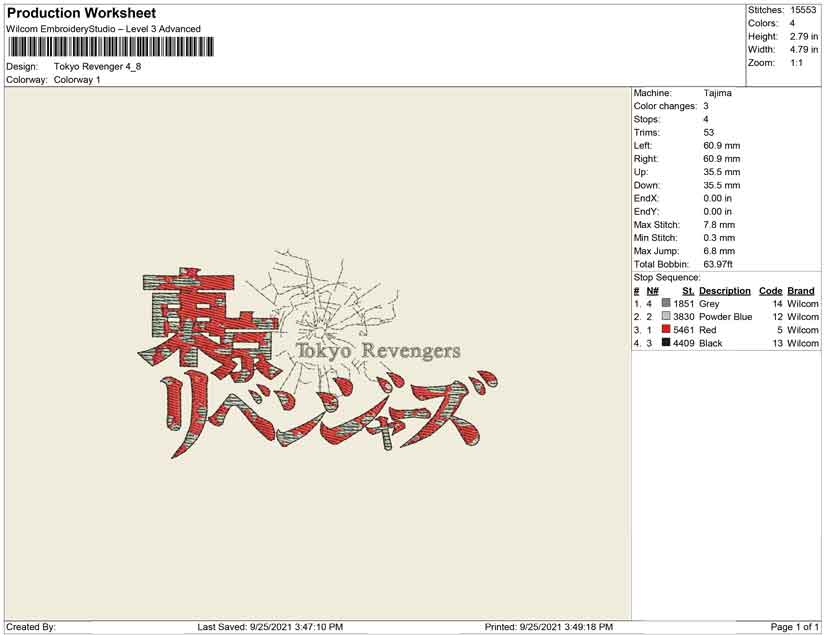The height and width of the screenshot is (635, 825).
Task: Click the 'St.' column header
Action: pos(688,291)
